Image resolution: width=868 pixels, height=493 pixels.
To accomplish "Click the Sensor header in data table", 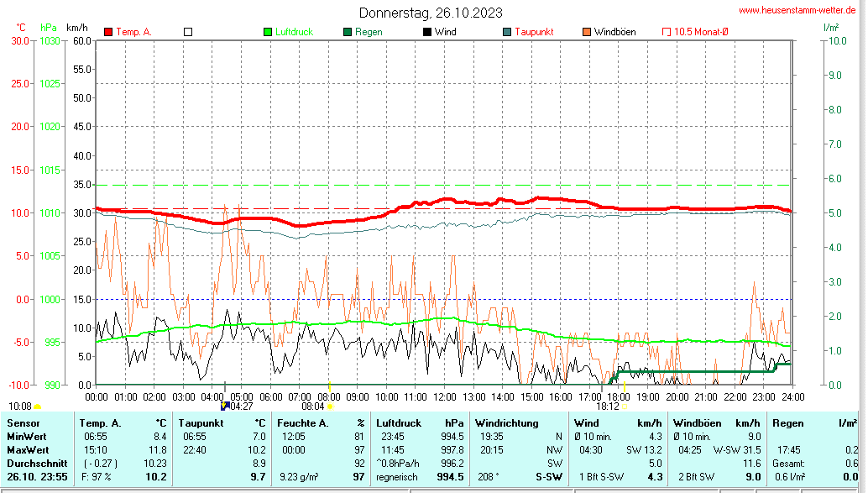I will pyautogui.click(x=23, y=423).
